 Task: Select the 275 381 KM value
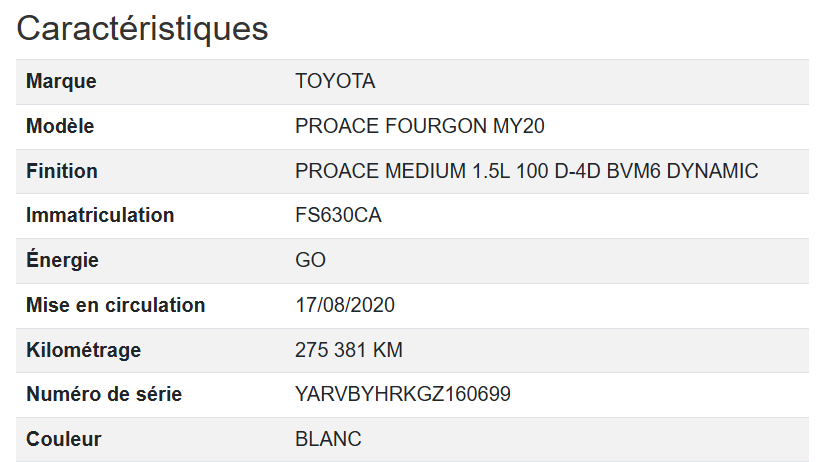pos(349,350)
